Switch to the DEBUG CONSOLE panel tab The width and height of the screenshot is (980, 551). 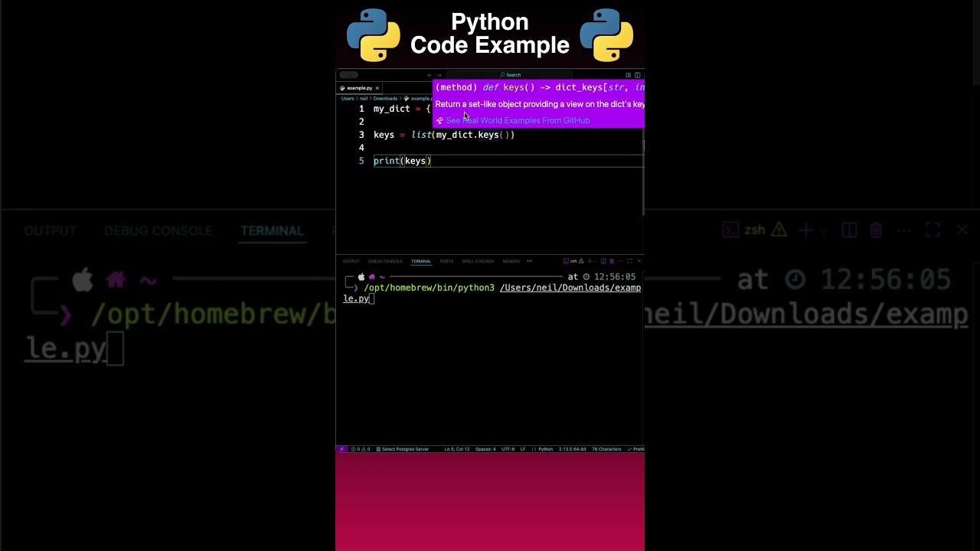(385, 261)
